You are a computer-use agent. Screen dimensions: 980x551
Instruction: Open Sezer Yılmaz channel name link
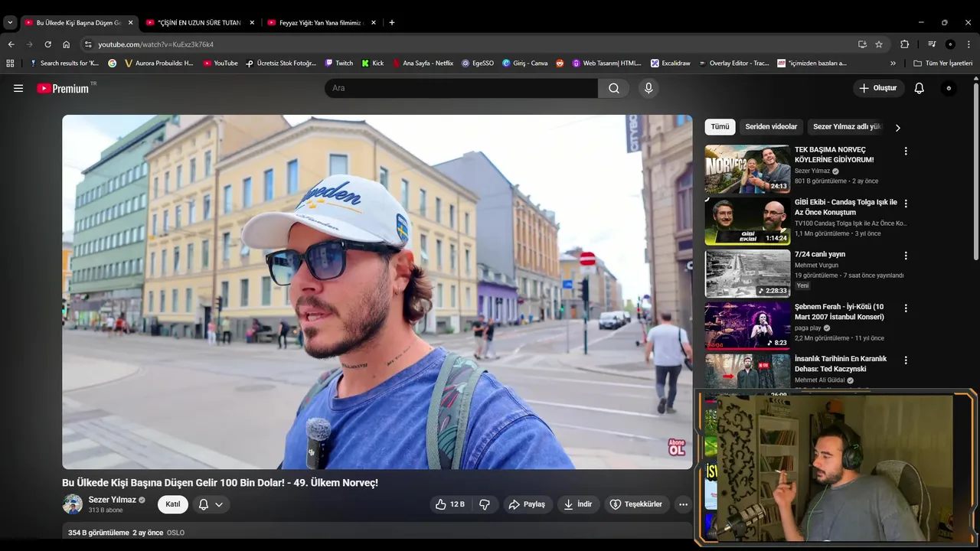(113, 500)
